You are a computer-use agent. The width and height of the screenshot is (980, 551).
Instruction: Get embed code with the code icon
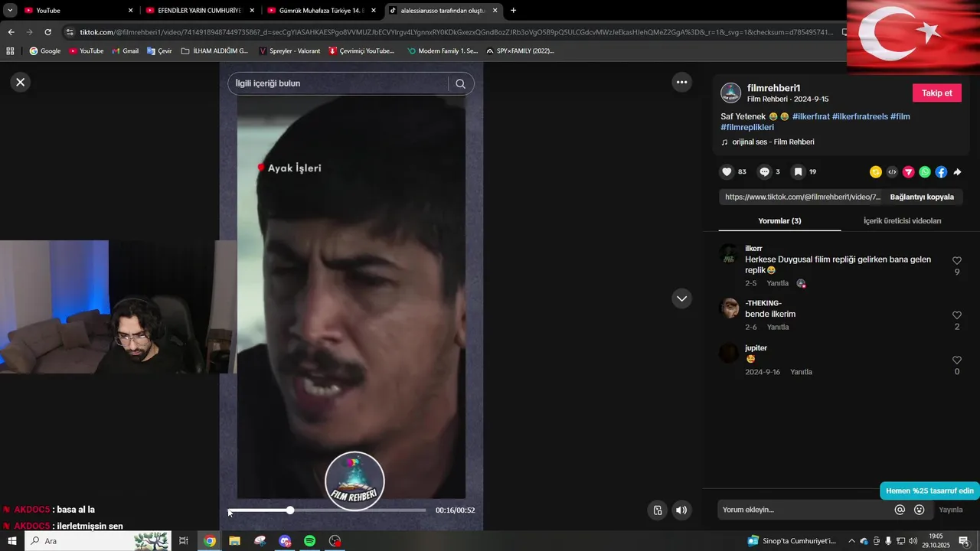tap(892, 172)
